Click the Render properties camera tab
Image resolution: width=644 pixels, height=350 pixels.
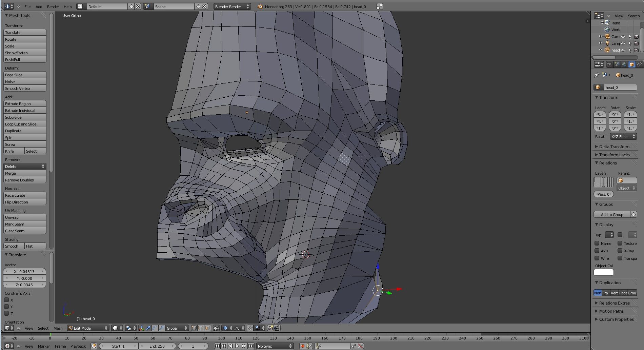pos(609,64)
